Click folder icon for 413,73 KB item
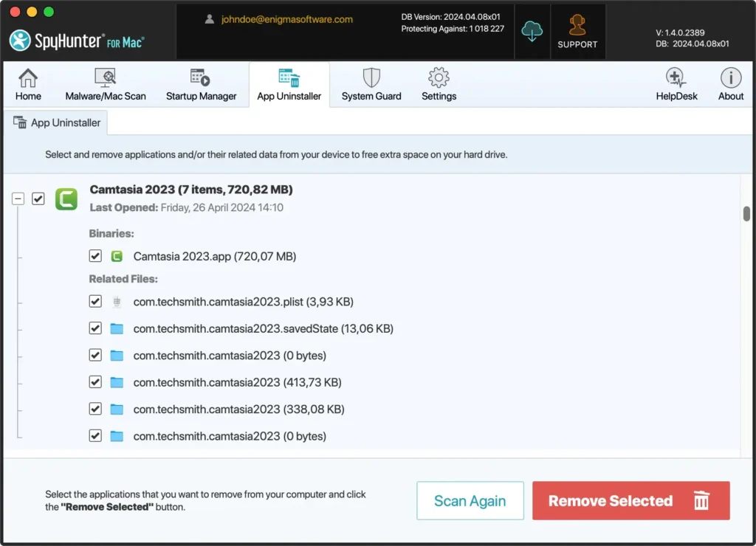 pos(117,383)
